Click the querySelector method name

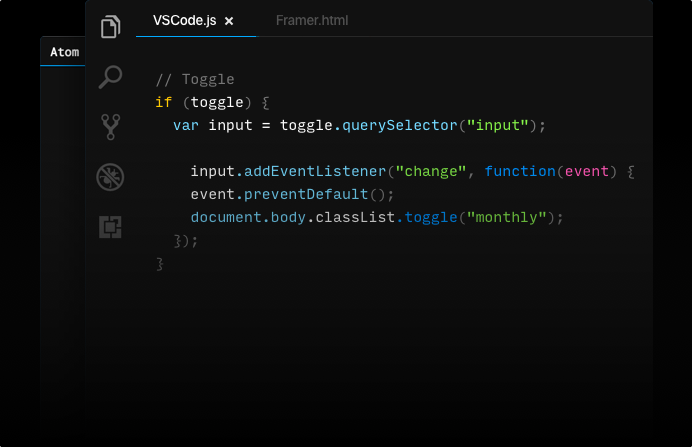pos(399,125)
